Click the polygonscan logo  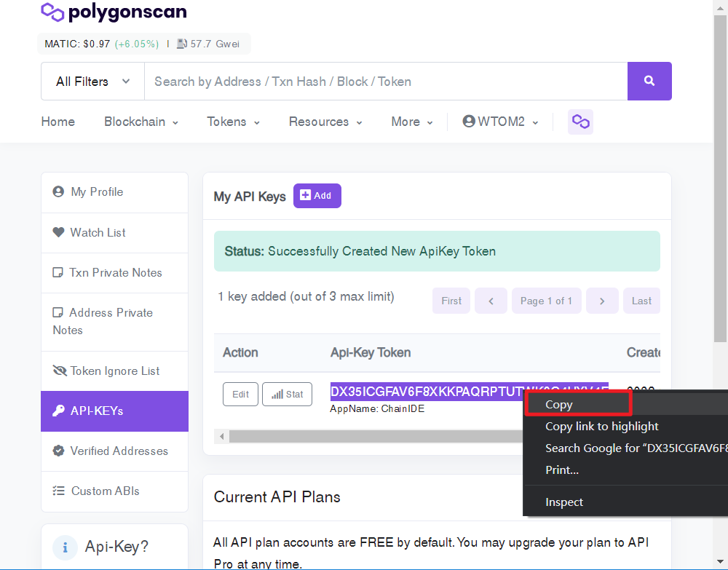point(114,12)
